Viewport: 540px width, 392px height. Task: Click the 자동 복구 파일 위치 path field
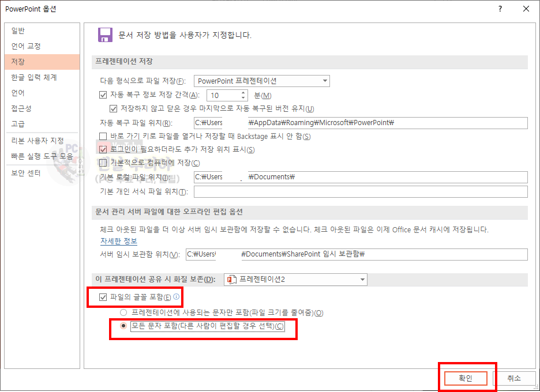click(x=361, y=123)
